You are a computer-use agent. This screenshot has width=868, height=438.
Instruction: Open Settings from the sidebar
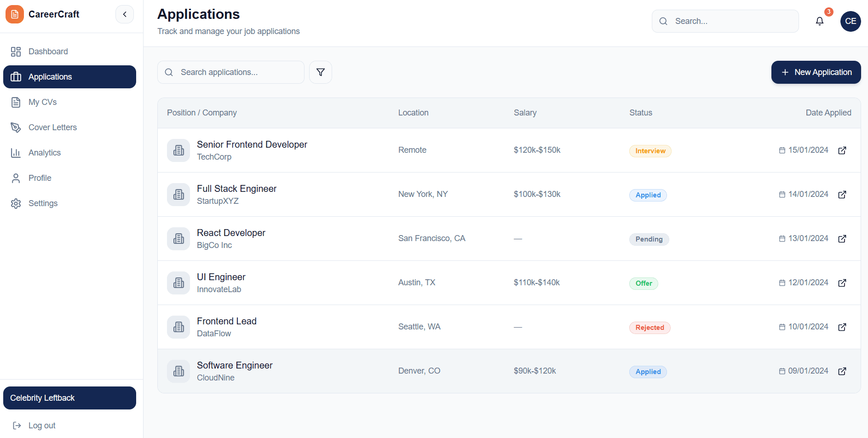[x=69, y=203]
